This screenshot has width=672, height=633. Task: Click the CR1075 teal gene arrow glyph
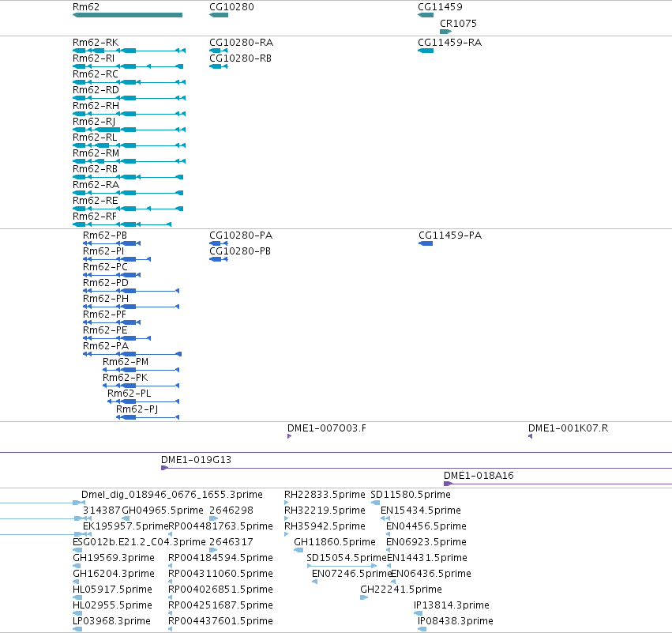click(445, 32)
